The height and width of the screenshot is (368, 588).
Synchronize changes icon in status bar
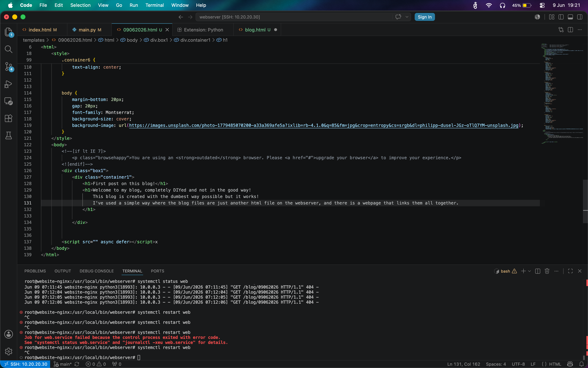coord(77,364)
